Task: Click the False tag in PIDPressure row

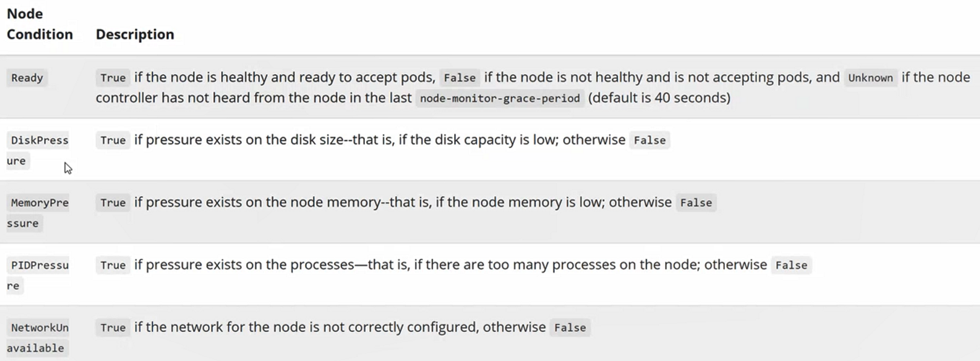Action: [791, 265]
